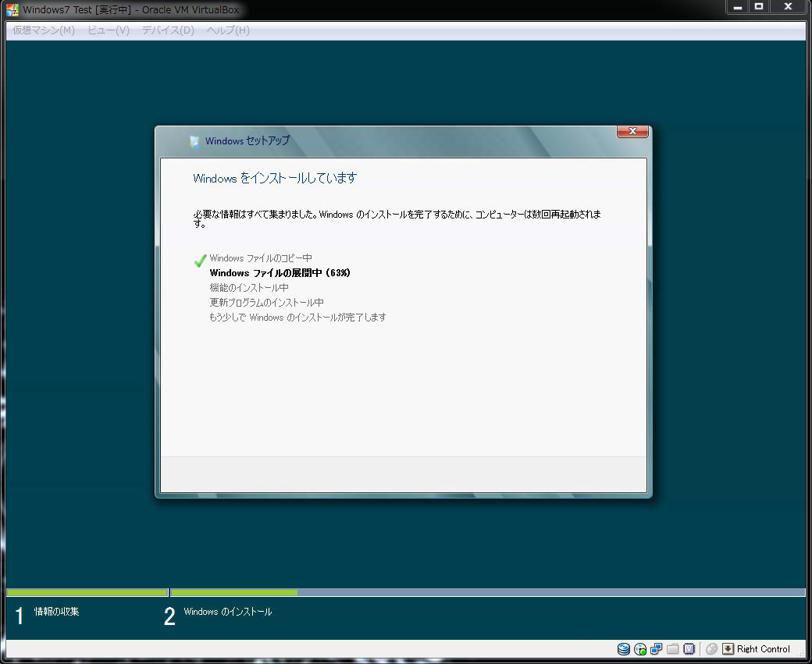This screenshot has width=812, height=664.
Task: Click the Right Control host key label
Action: pyautogui.click(x=764, y=649)
